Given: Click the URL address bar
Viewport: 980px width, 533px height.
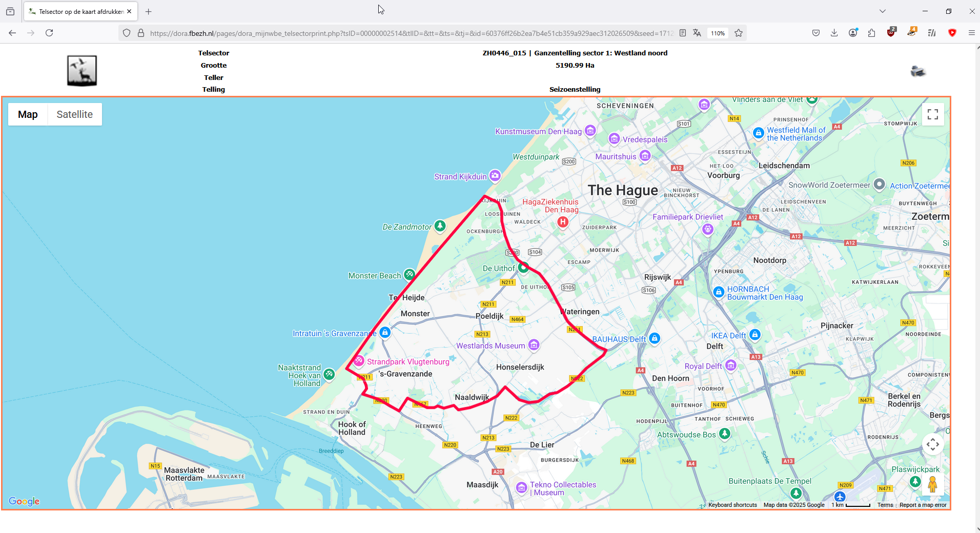Looking at the screenshot, I should tap(411, 33).
